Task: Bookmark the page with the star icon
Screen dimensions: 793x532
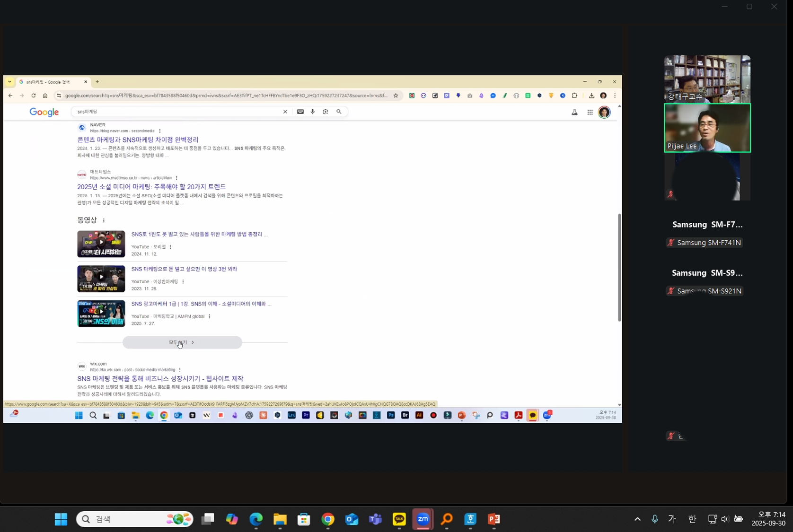Action: [396, 96]
